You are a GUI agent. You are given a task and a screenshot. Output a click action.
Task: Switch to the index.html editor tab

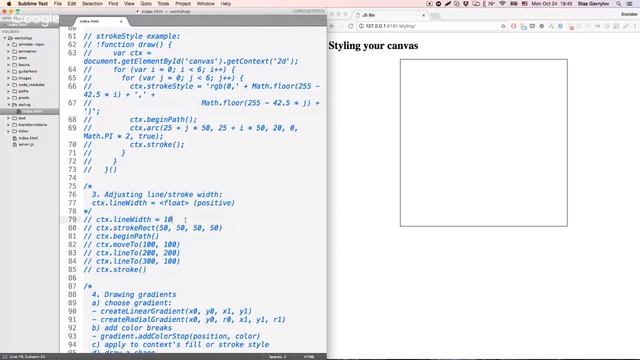100,21
